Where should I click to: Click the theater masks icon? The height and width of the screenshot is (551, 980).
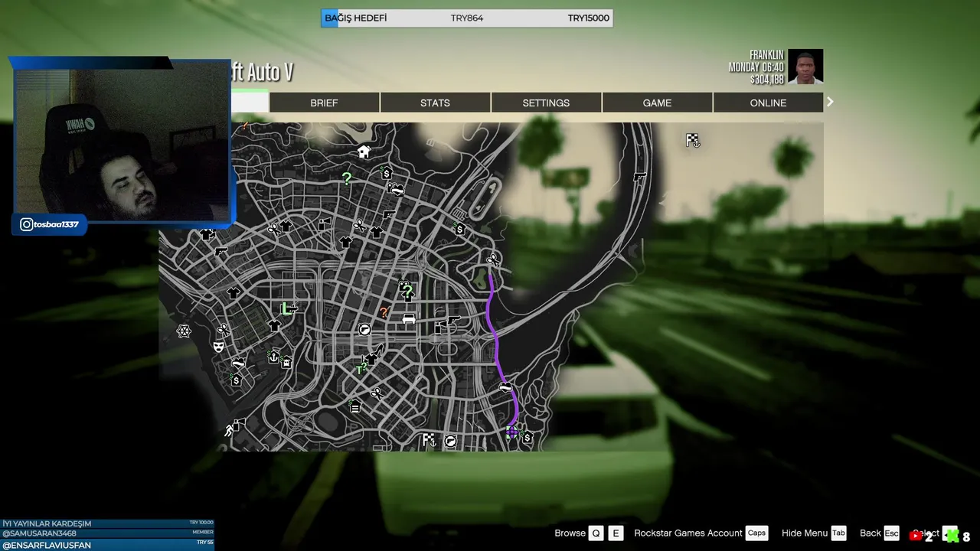coord(218,347)
